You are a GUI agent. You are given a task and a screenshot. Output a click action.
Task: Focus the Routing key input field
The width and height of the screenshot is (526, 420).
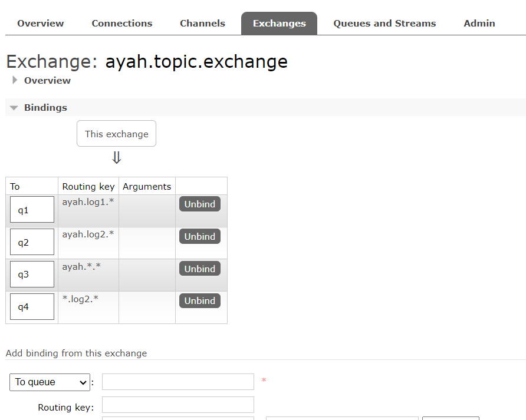coord(177,405)
